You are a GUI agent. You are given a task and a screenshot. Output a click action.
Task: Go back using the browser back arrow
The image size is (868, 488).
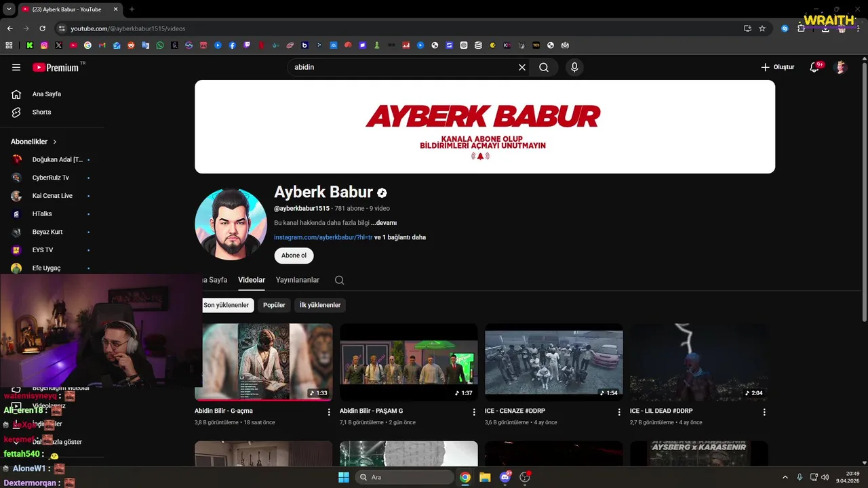pos(9,28)
